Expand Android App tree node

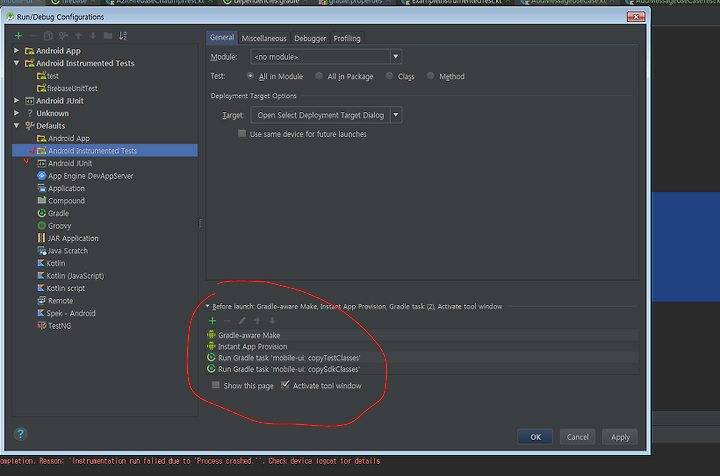[x=17, y=50]
